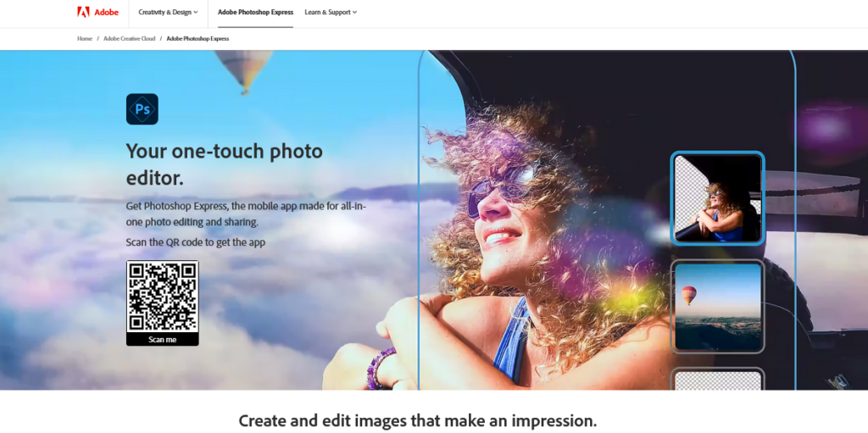Click the 'Get Photoshop Express, the mobile app' paragraph

[246, 214]
